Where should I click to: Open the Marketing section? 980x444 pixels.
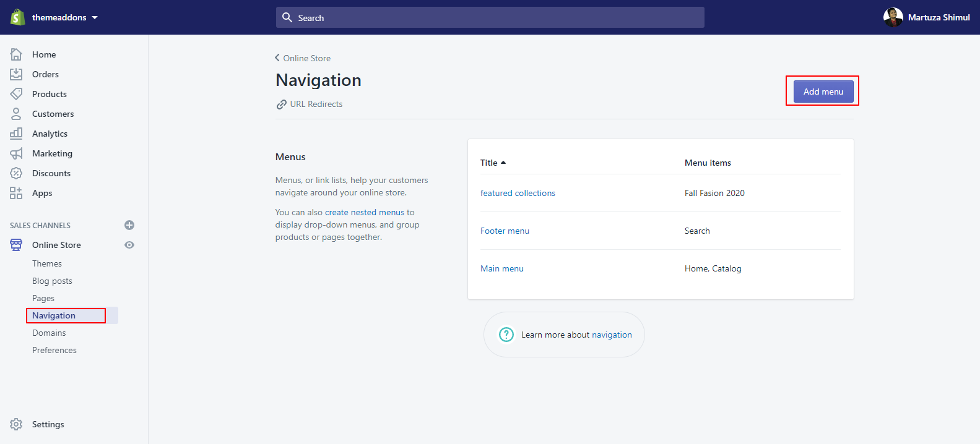52,153
